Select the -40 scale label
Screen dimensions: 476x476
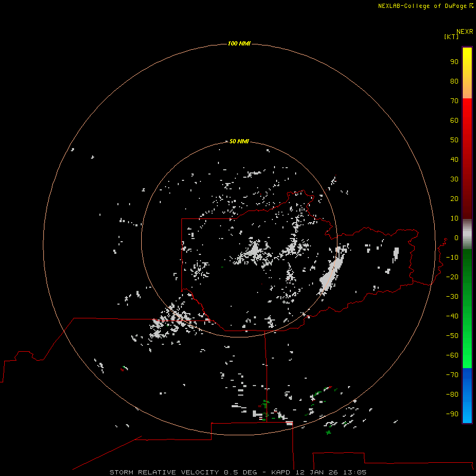pos(452,316)
